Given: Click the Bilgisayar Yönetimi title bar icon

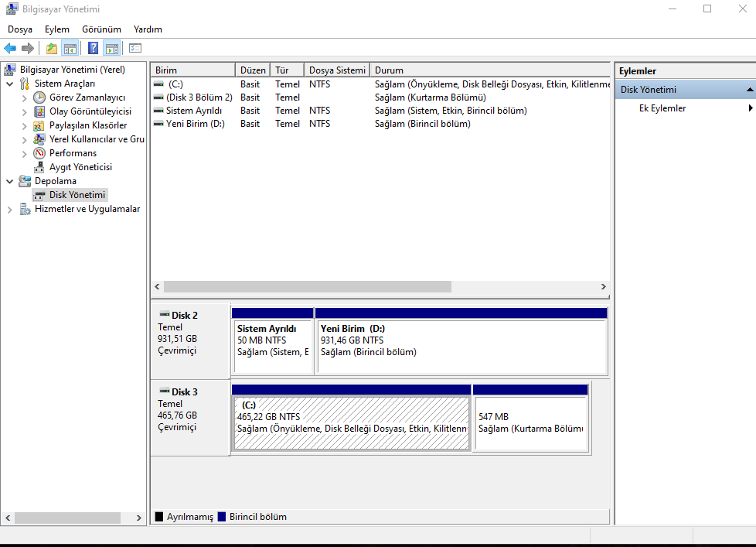Looking at the screenshot, I should point(12,9).
